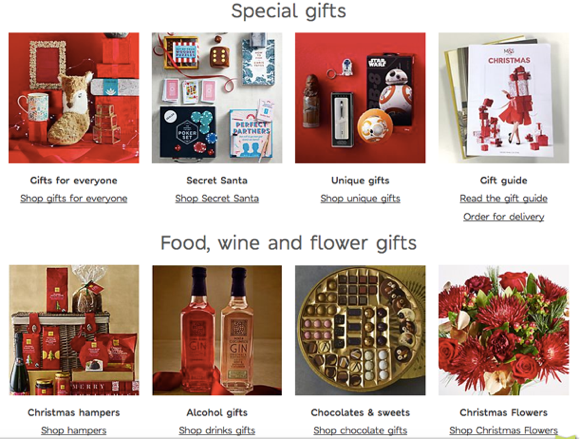Select the red Christmas Flowers bouquet image
The width and height of the screenshot is (580, 439).
point(504,330)
